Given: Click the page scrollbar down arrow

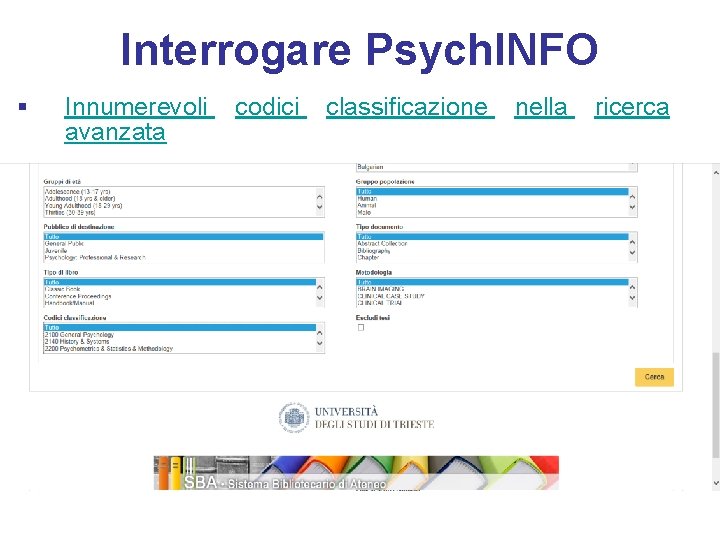Looking at the screenshot, I should (x=716, y=483).
